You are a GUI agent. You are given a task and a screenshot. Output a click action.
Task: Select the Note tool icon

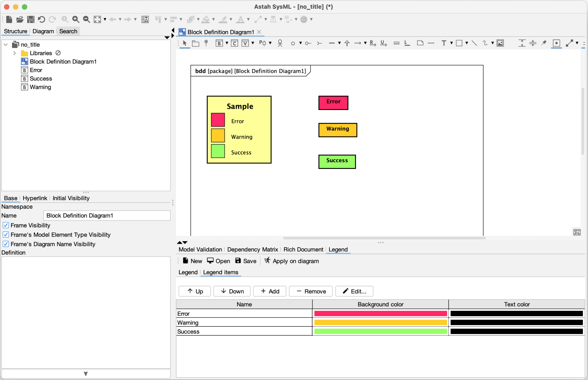pos(420,43)
